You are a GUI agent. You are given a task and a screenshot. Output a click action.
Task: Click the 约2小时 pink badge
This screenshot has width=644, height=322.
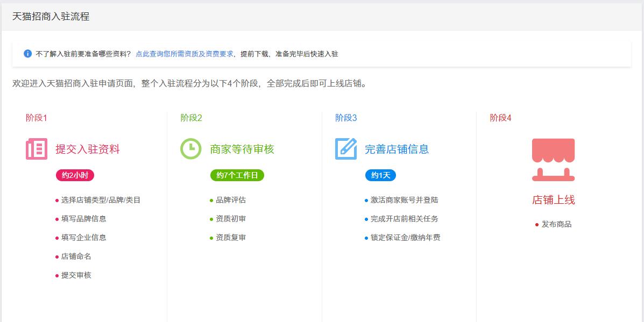click(75, 176)
